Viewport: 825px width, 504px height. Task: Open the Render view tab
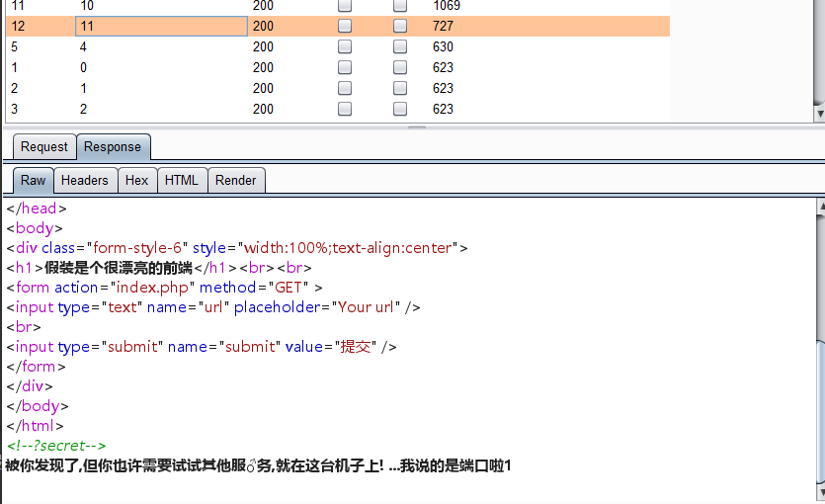236,181
